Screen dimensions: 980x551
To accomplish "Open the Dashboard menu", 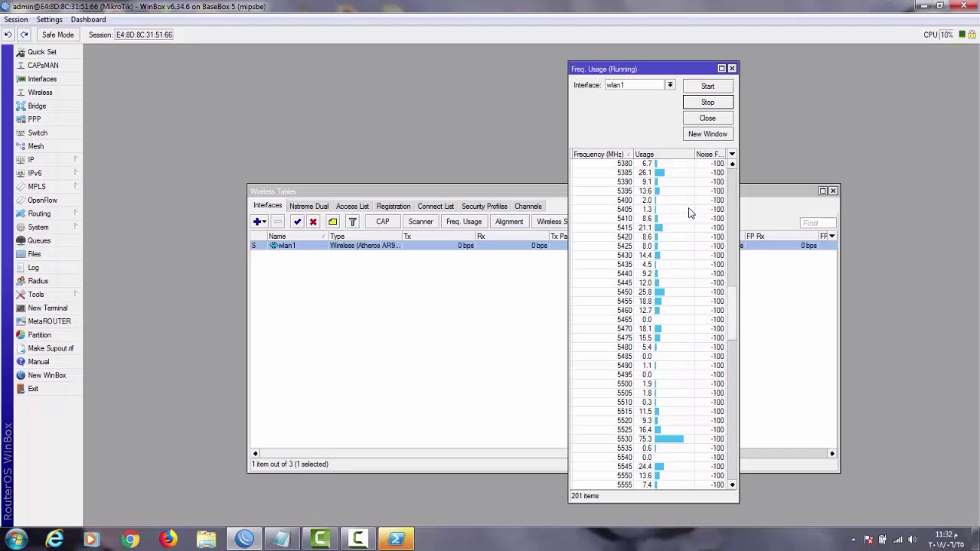I will pyautogui.click(x=88, y=19).
